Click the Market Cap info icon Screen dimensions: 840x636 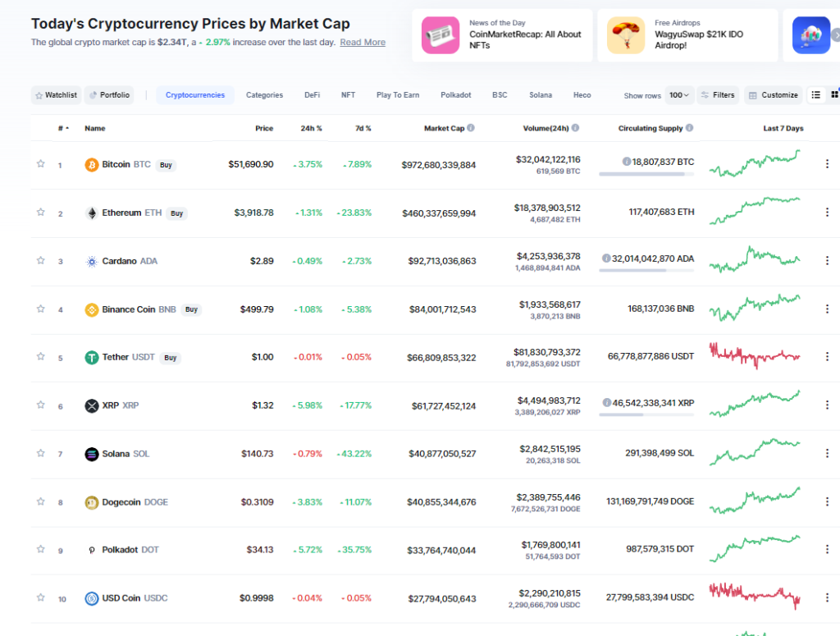(x=471, y=128)
